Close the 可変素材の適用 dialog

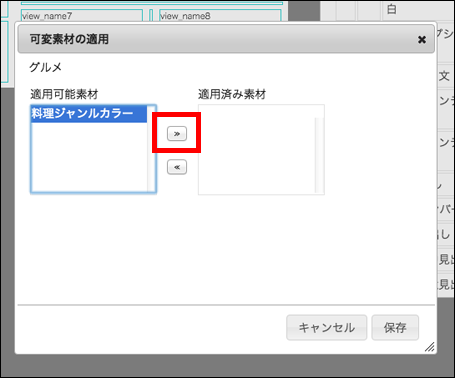pyautogui.click(x=422, y=40)
